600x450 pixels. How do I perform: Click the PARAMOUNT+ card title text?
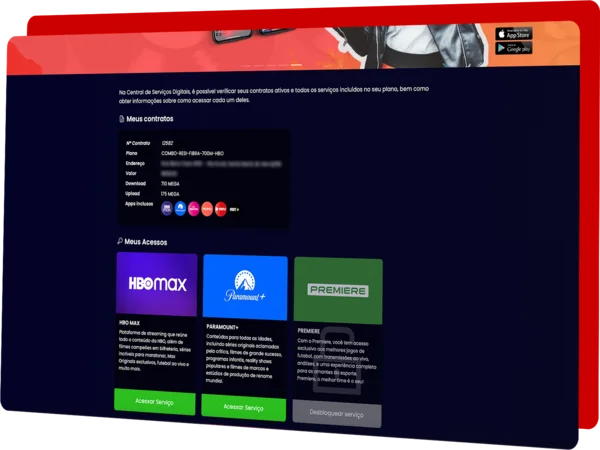222,325
